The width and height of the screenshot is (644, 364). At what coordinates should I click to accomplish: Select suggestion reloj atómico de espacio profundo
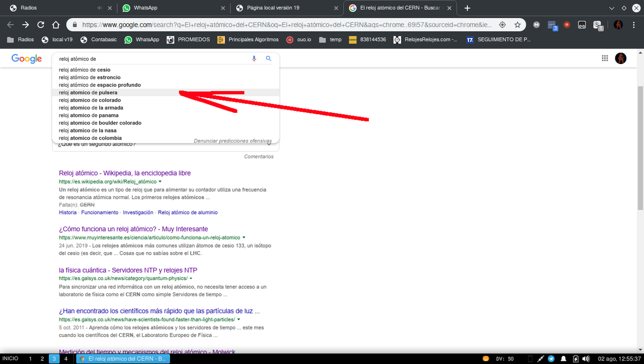pyautogui.click(x=166, y=85)
